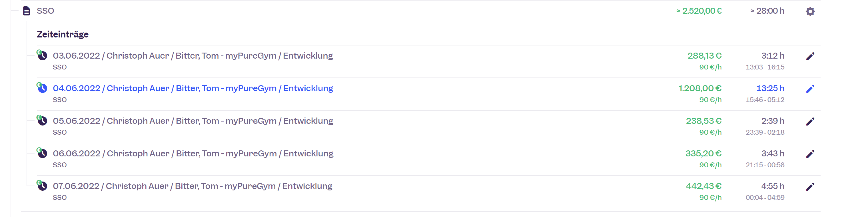
Task: Edit the 03.06.2022 time entry pencil
Action: point(810,56)
